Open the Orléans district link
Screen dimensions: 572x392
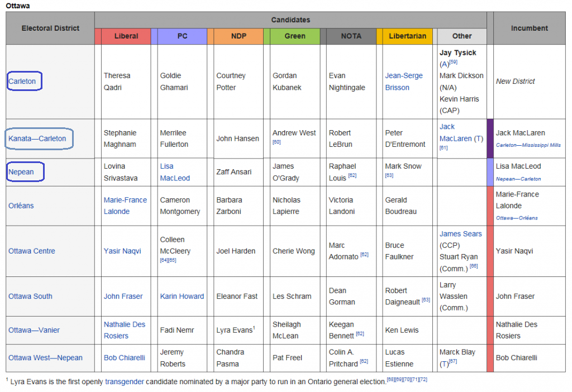[21, 205]
